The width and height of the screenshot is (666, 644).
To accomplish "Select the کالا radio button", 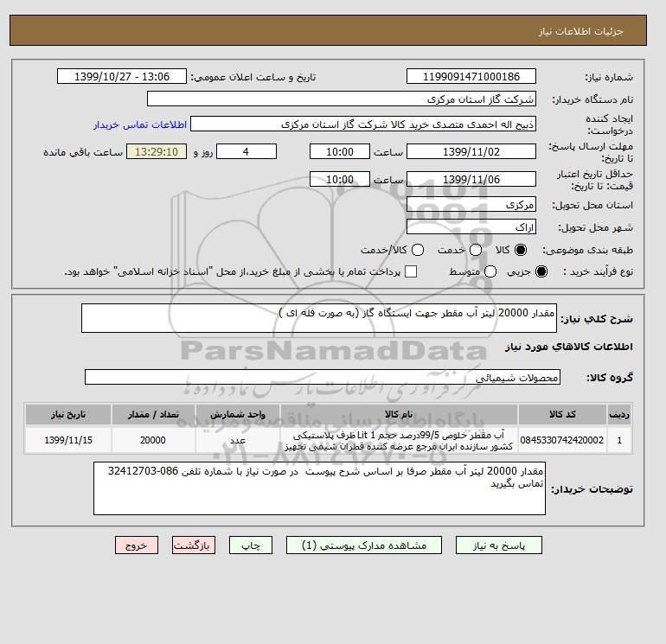I will 521,250.
